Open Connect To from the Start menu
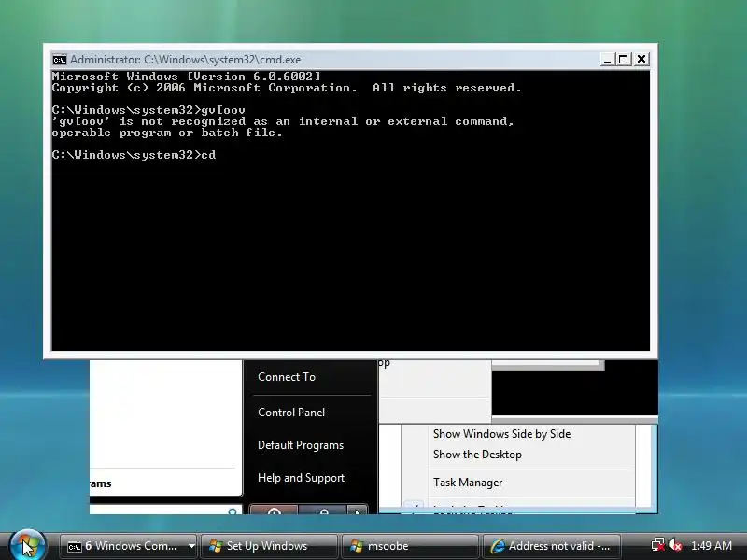This screenshot has height=560, width=747. pos(287,377)
